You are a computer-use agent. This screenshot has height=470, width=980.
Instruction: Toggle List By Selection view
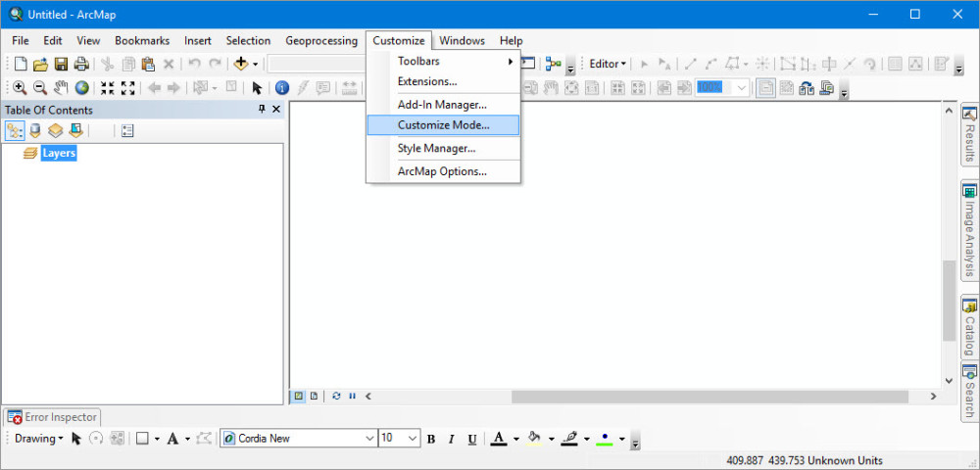pyautogui.click(x=75, y=131)
